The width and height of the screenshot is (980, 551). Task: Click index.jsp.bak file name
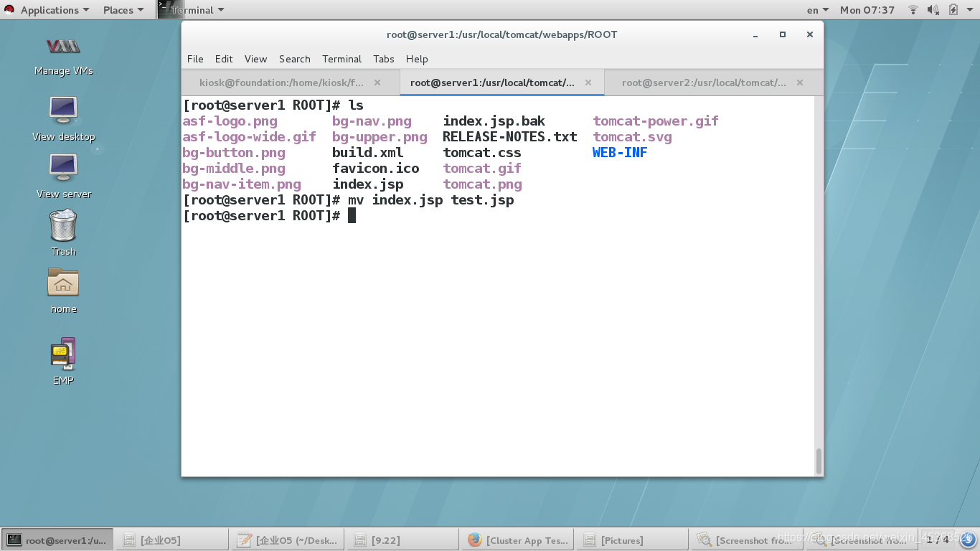click(494, 121)
